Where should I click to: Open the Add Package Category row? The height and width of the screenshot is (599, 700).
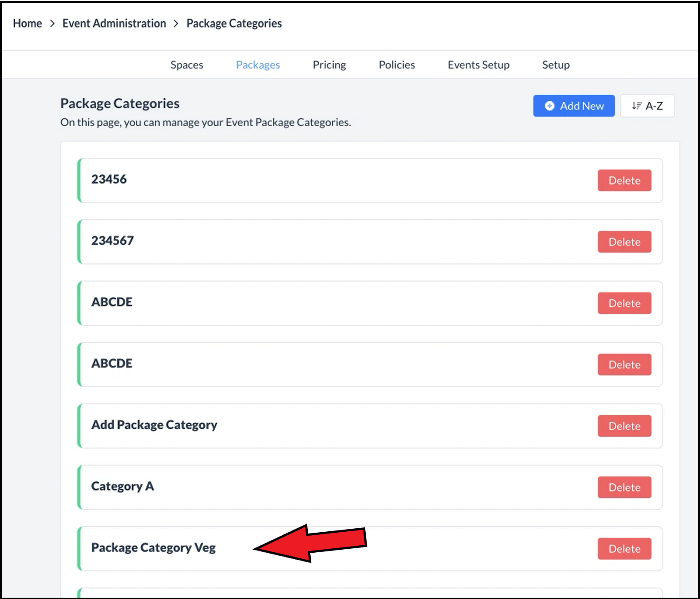pyautogui.click(x=154, y=425)
